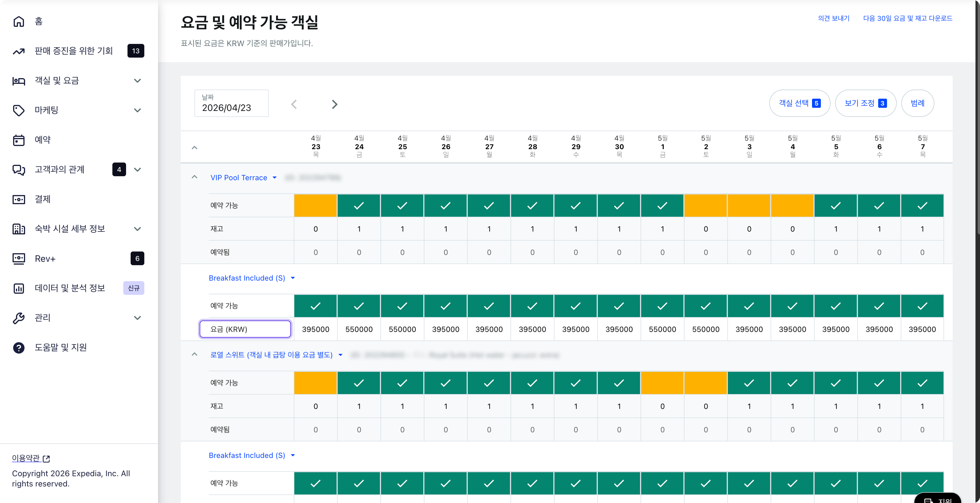Click the 객실 선택 button
The height and width of the screenshot is (503, 980).
pos(799,103)
